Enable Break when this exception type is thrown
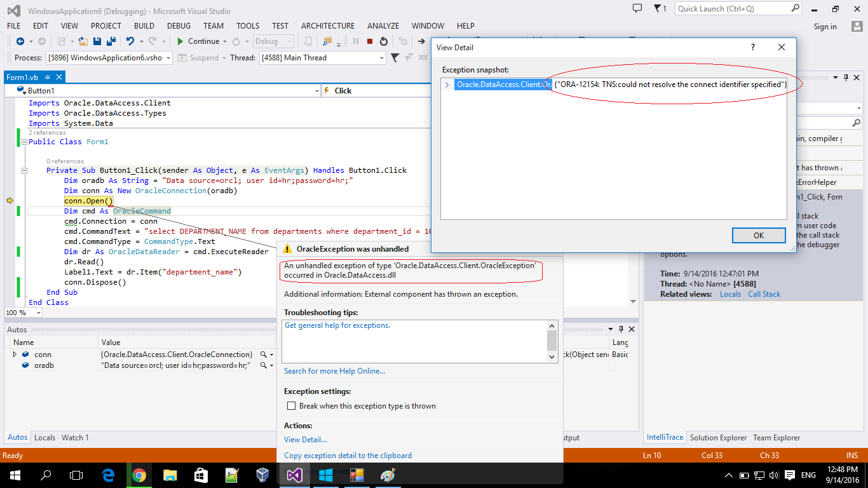868x488 pixels. 291,406
